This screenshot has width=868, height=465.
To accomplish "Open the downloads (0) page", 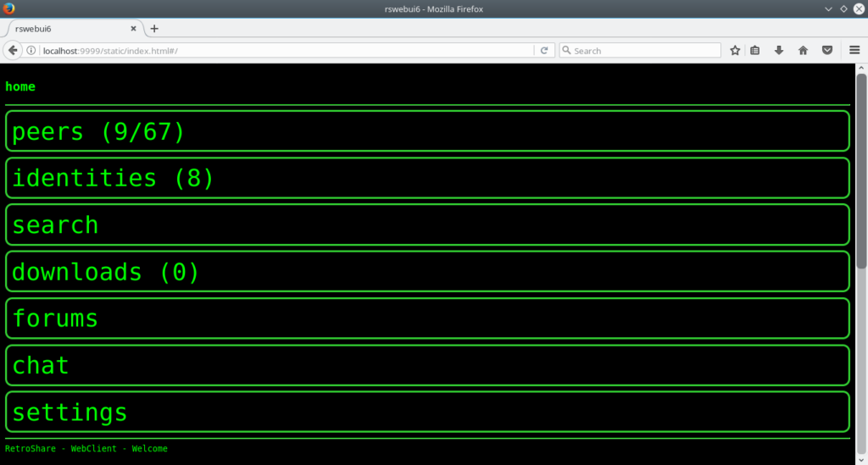I will [x=427, y=272].
